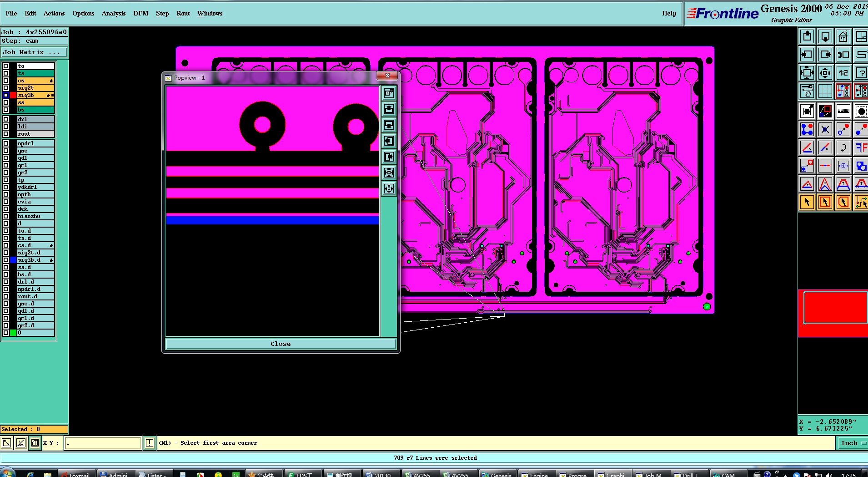
Task: Toggle the checkbox for layer sig2t
Action: (x=6, y=88)
